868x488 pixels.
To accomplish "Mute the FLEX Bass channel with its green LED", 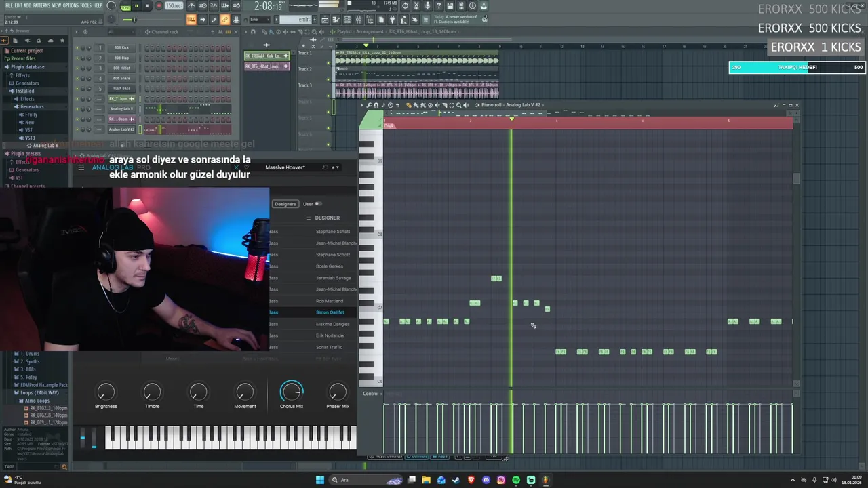I will 77,88.
